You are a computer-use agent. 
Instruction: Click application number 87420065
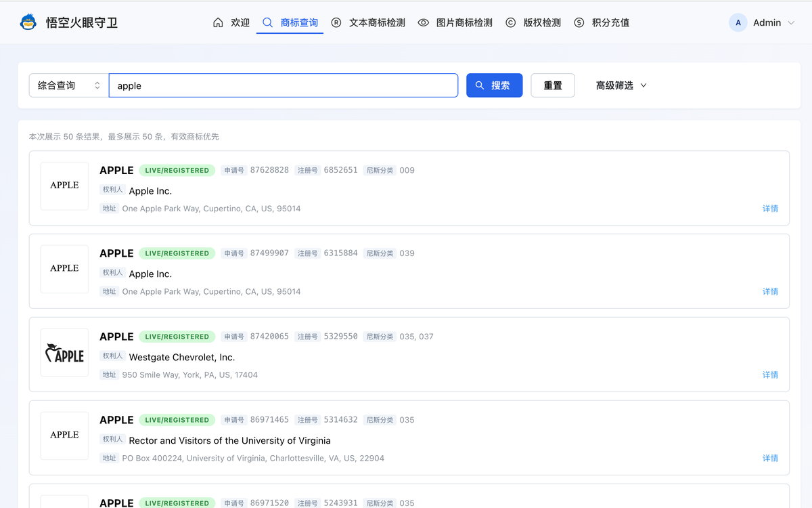click(x=269, y=337)
